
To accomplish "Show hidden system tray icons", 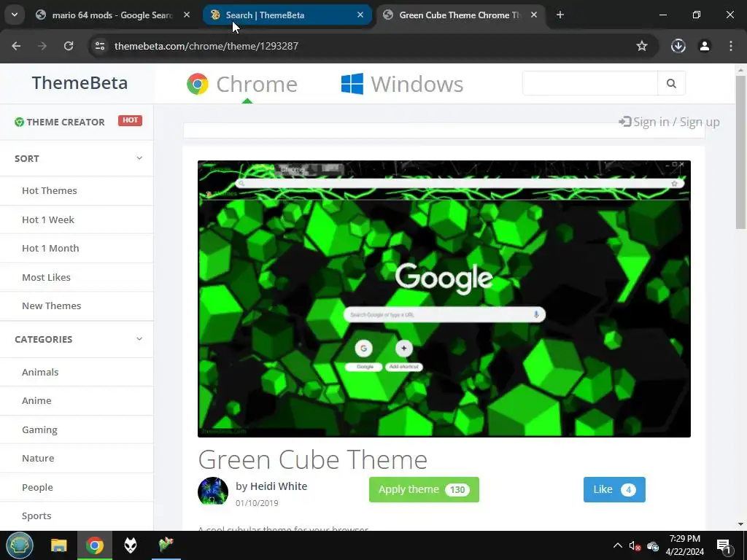I will click(x=617, y=545).
